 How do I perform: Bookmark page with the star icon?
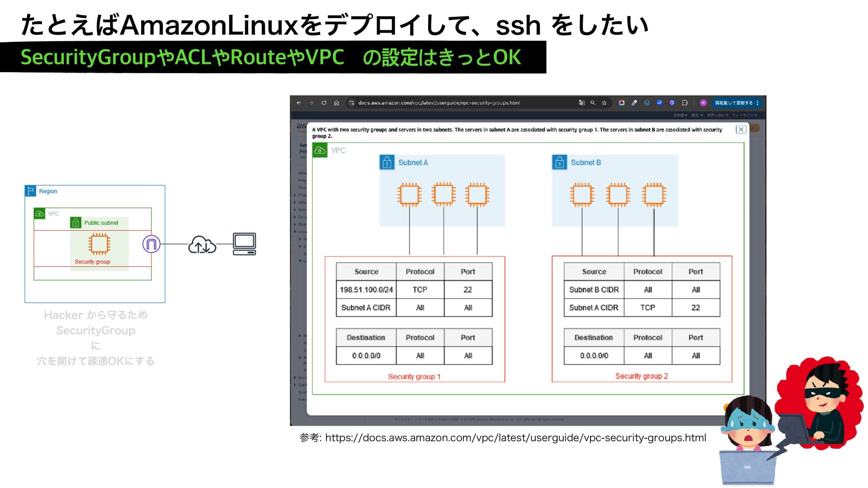(x=604, y=103)
